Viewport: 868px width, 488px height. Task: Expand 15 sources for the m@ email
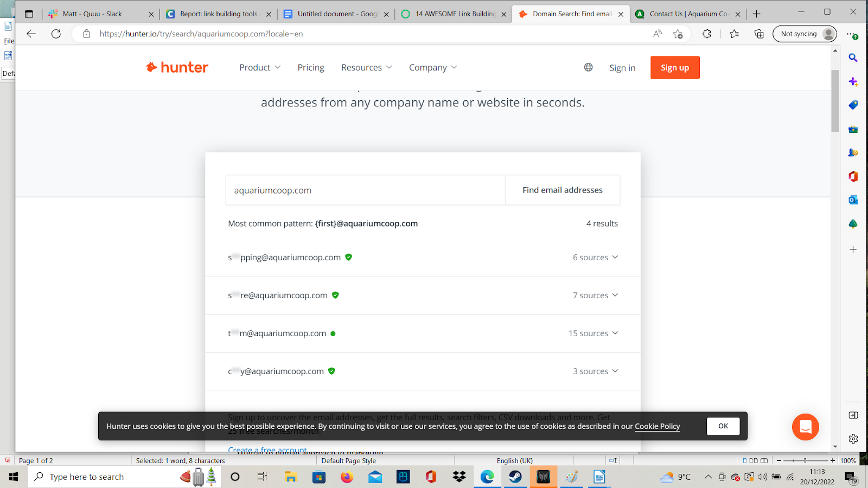point(593,333)
